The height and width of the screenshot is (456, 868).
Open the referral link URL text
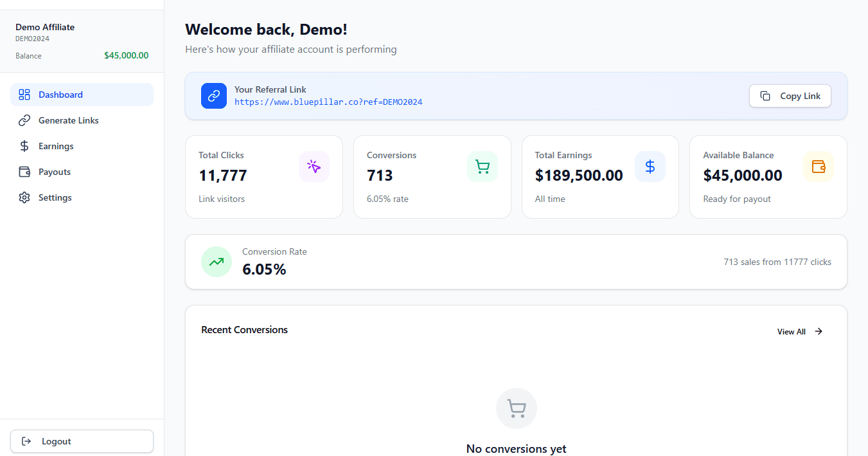point(328,102)
